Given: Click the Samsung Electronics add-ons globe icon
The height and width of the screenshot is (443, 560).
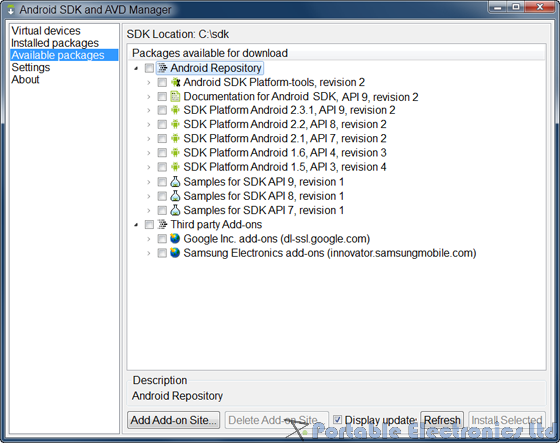Looking at the screenshot, I should point(175,253).
